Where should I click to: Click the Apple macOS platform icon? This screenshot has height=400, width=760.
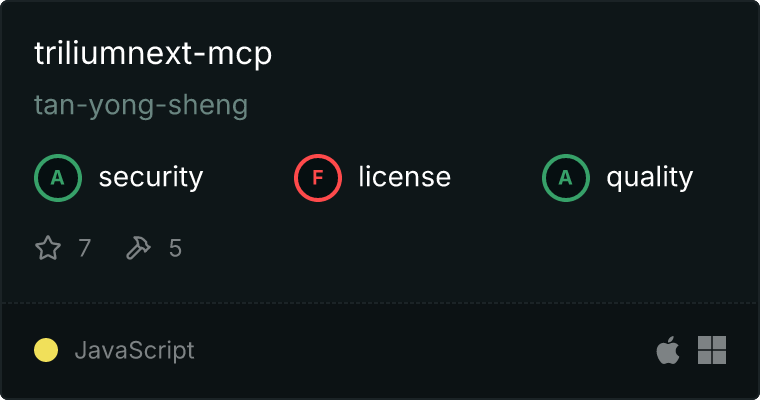(668, 350)
